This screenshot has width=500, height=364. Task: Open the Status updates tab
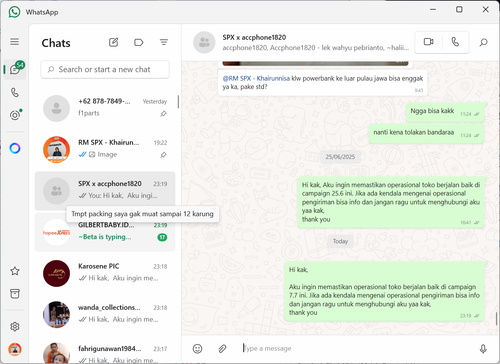click(15, 115)
